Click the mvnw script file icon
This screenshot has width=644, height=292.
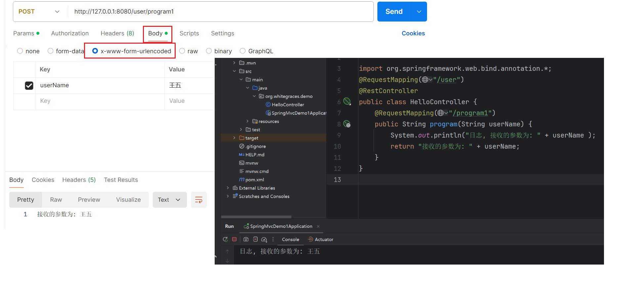[x=242, y=163]
